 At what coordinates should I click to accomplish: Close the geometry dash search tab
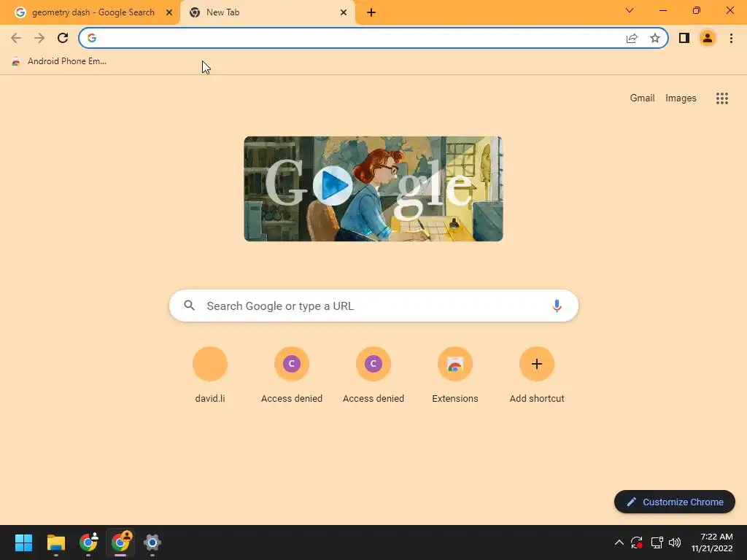tap(169, 12)
